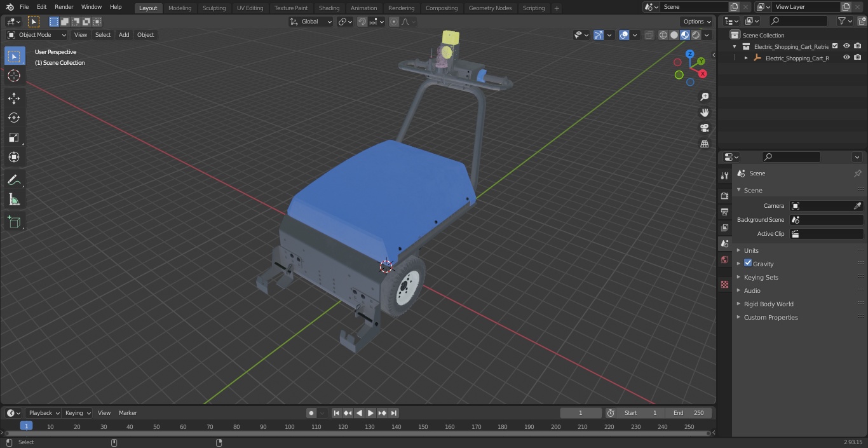Hide Electric_Shopping_Cart_R armature object with eye
Screen dimensions: 868x448
click(846, 57)
